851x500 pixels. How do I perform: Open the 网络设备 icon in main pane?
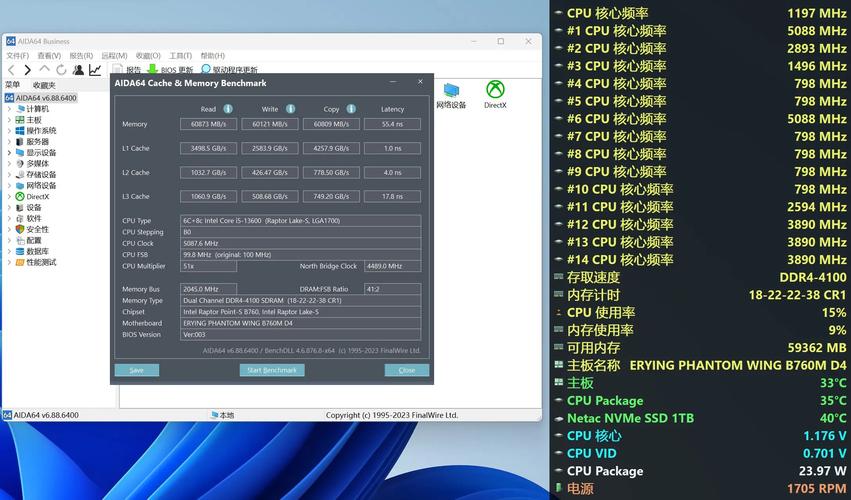pos(452,94)
